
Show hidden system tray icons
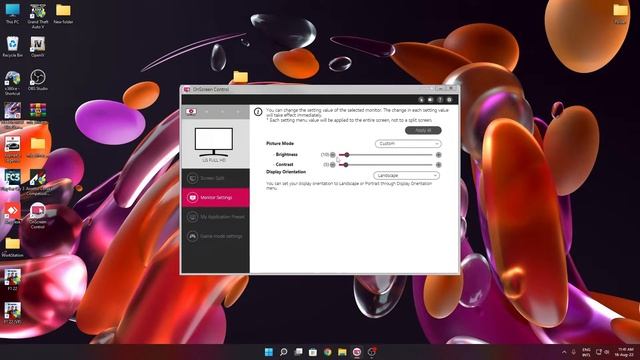(x=564, y=352)
